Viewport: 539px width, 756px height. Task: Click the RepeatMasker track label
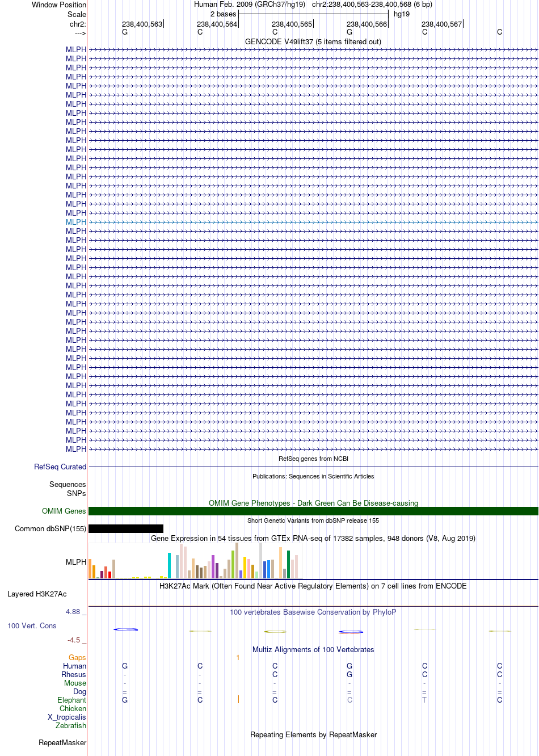click(x=62, y=742)
